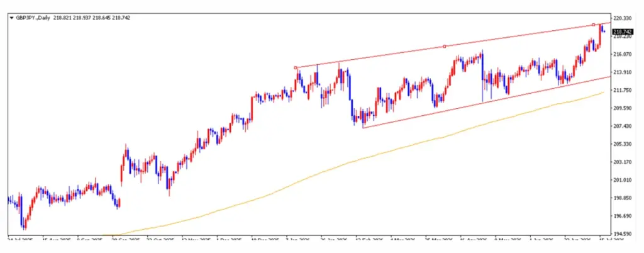
Task: Click the 216.070 price axis label
Action: click(622, 54)
